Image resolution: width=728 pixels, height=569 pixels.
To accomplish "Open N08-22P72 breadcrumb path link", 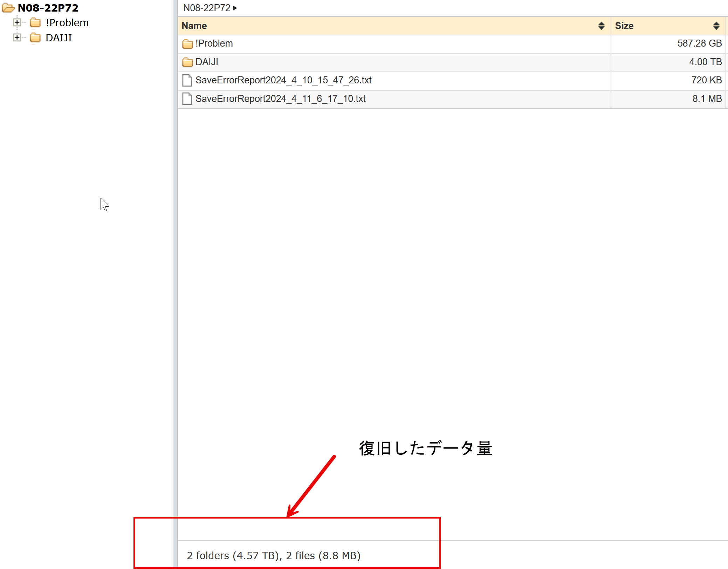I will click(x=207, y=8).
